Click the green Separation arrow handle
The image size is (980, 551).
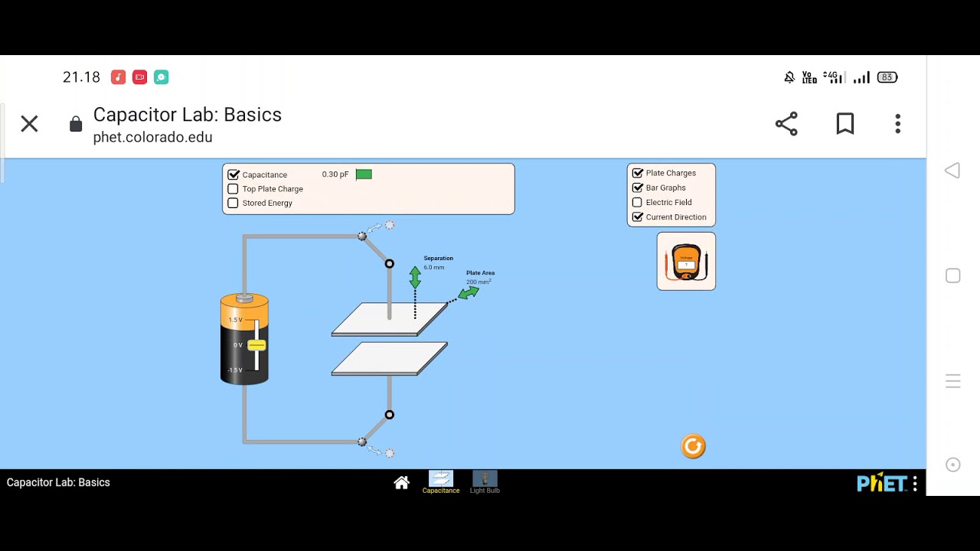pos(415,277)
